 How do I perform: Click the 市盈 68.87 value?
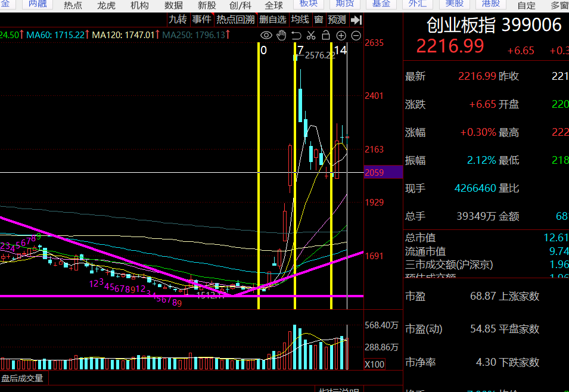[x=483, y=296]
